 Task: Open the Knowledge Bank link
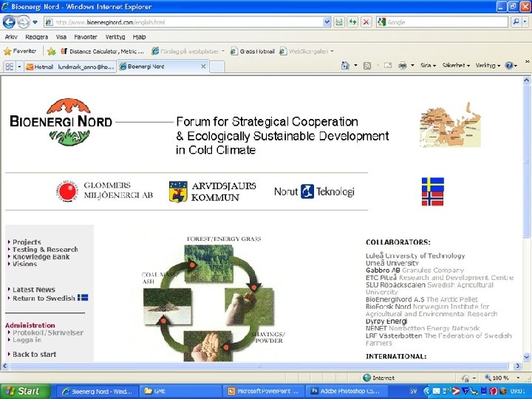point(41,257)
